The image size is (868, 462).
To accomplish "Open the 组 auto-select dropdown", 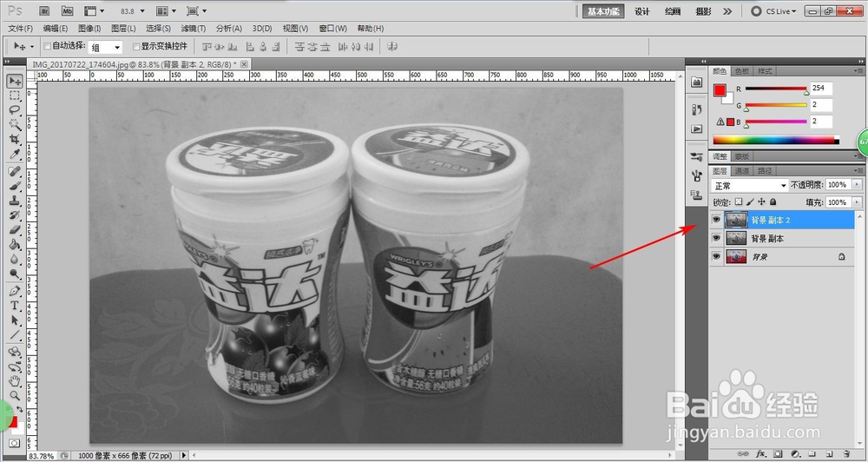I will (106, 48).
